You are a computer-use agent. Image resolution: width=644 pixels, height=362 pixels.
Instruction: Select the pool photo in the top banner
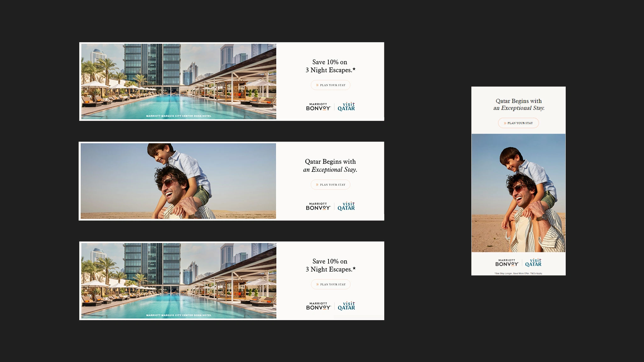point(179,81)
